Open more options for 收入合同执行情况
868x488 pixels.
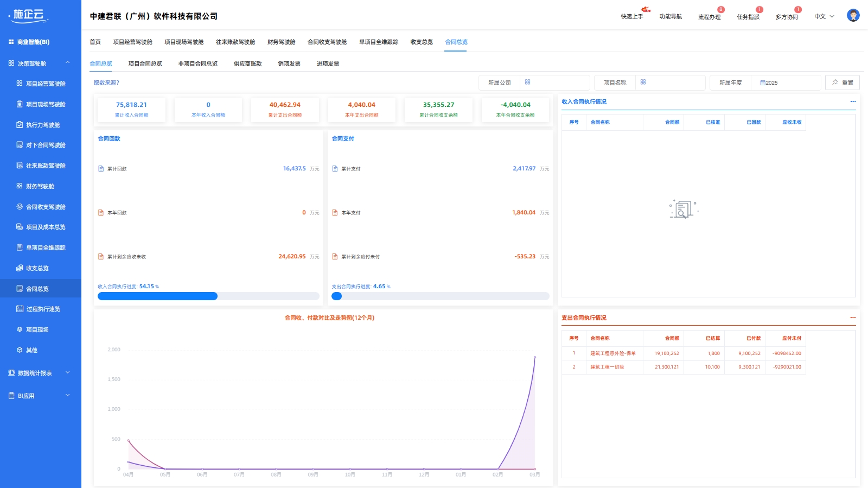853,102
